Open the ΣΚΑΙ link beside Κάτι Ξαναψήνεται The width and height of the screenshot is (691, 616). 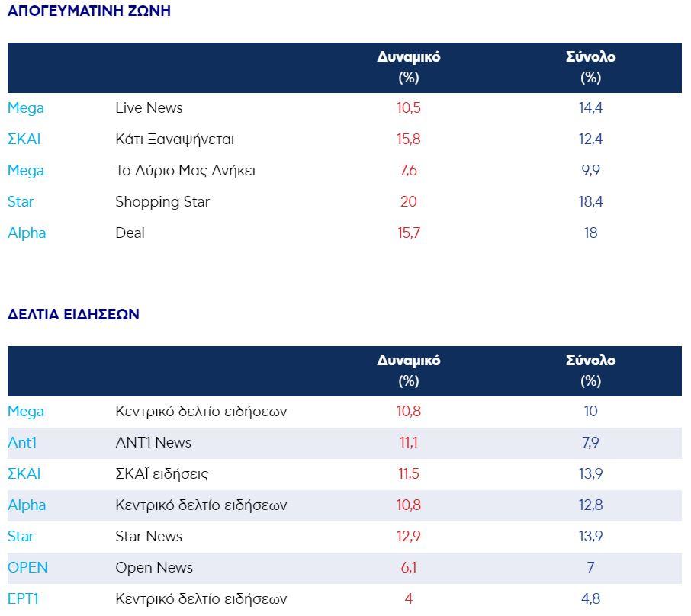tap(24, 140)
